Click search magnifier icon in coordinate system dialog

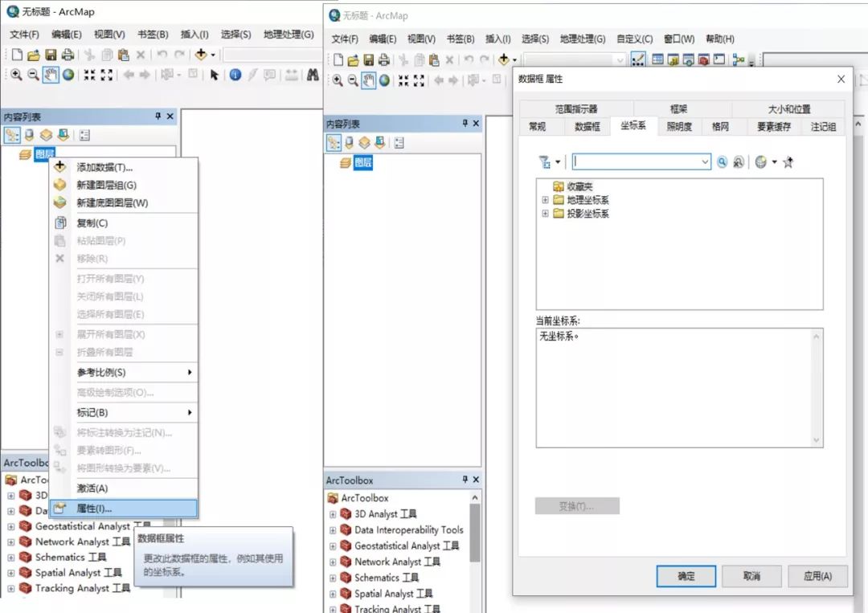click(x=722, y=161)
